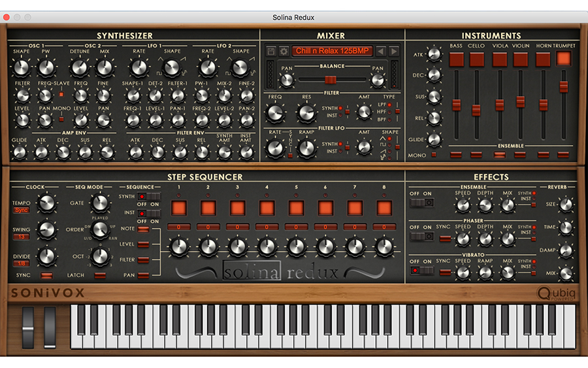The height and width of the screenshot is (368, 588).
Task: Switch sequencer INST off/on toggle
Action: tap(149, 213)
